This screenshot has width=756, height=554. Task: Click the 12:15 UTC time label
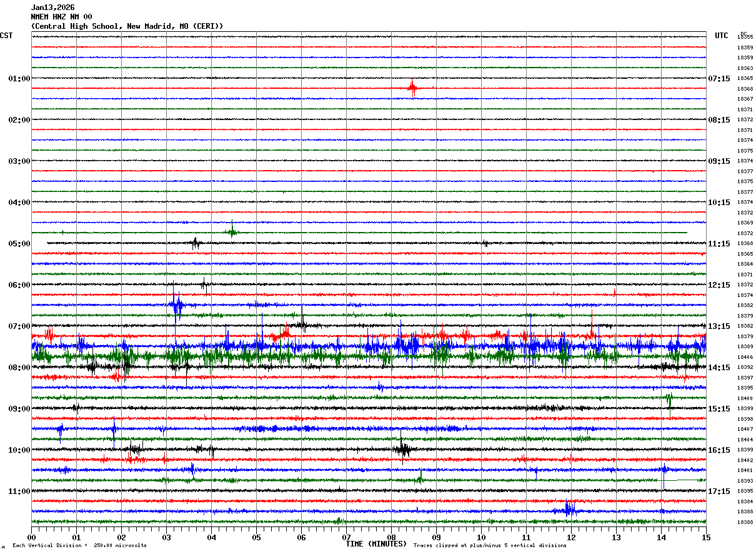[x=719, y=285]
